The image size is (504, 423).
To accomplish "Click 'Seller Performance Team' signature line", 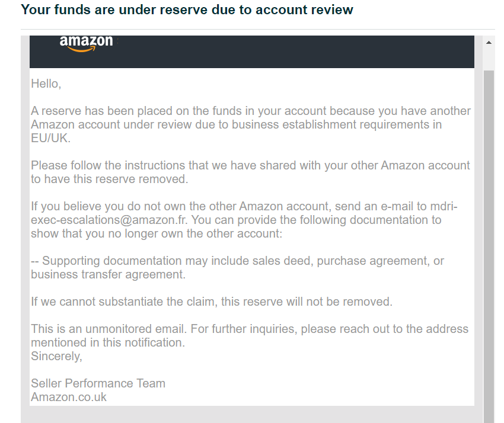I will coord(98,383).
